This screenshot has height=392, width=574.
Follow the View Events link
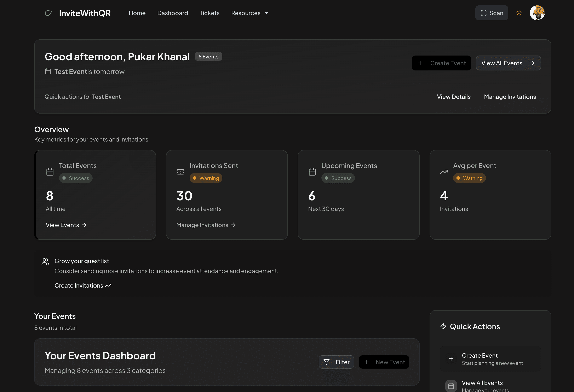coord(66,225)
